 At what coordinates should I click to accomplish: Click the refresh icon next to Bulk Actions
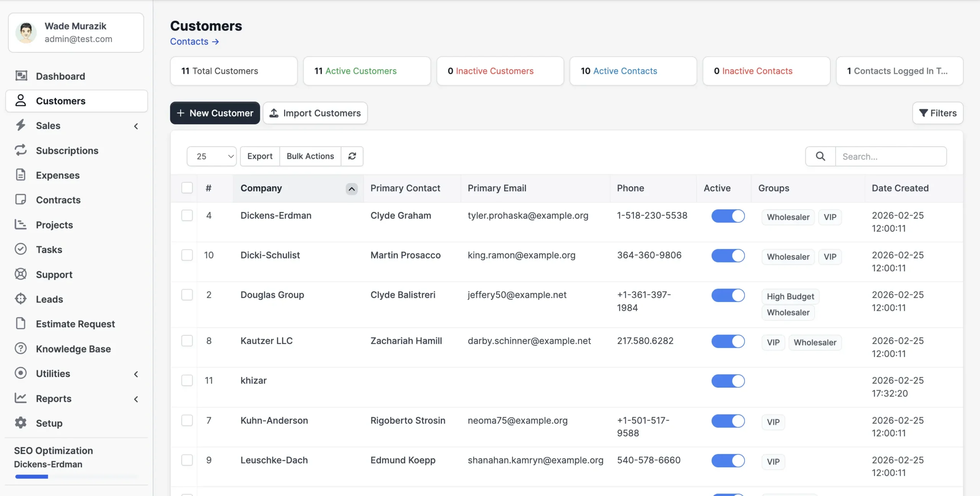[x=352, y=156]
